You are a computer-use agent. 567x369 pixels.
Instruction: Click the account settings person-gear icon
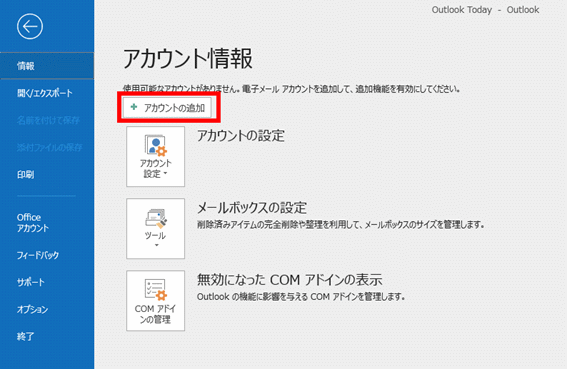pyautogui.click(x=155, y=145)
